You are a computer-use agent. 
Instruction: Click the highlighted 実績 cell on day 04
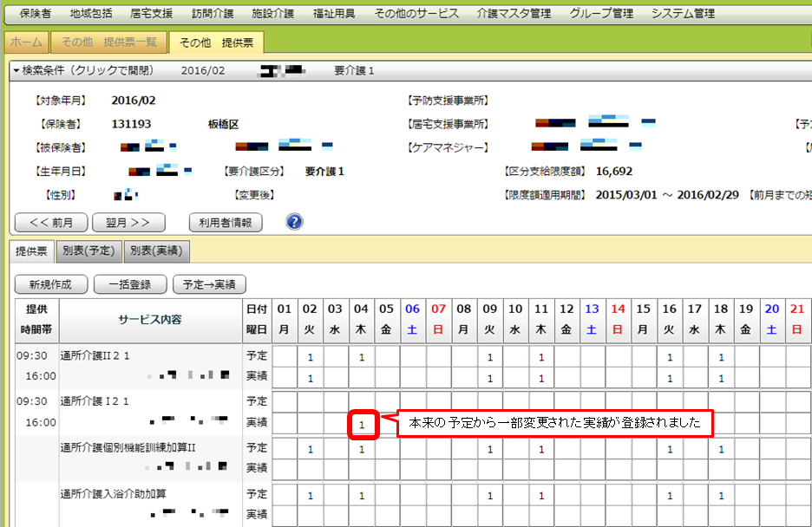pos(363,425)
